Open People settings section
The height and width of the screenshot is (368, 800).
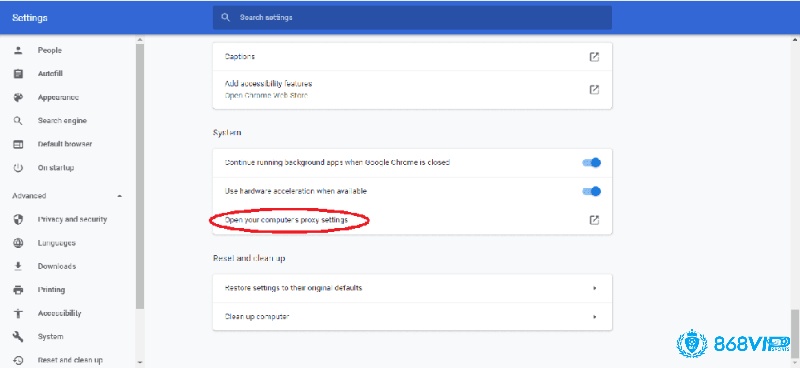pos(49,50)
